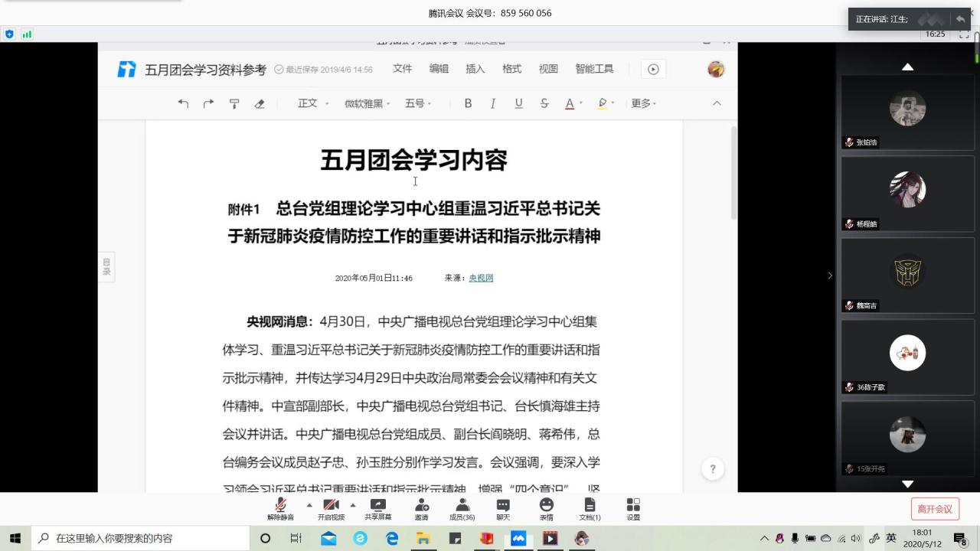Click the 离开会议 button
This screenshot has width=980, height=551.
point(935,509)
